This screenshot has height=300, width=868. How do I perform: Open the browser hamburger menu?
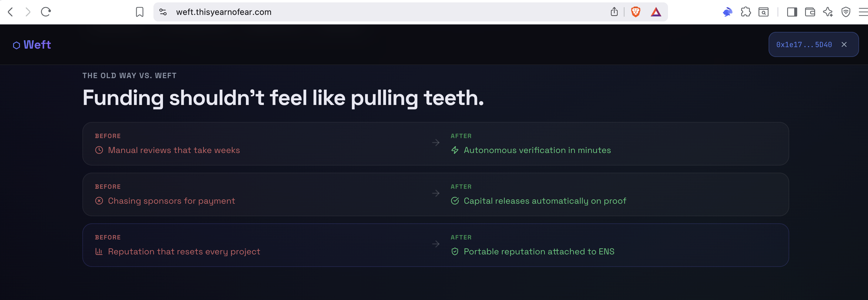(x=863, y=12)
